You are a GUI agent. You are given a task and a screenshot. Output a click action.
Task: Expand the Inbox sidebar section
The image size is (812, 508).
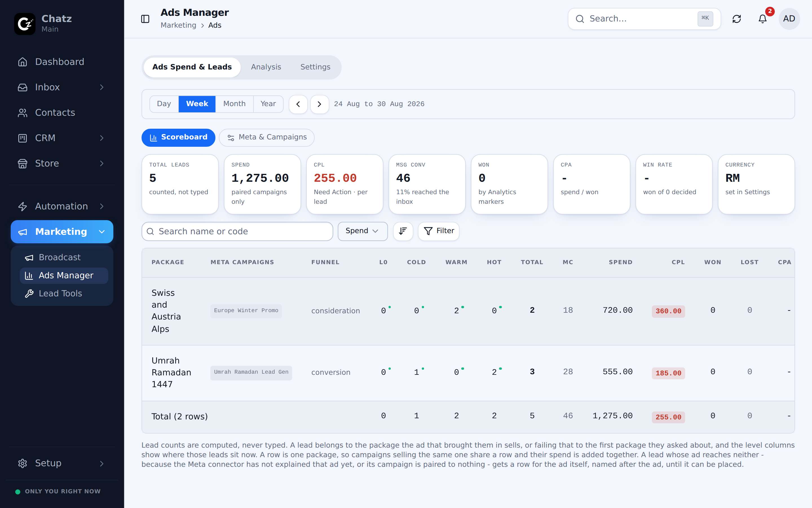62,87
